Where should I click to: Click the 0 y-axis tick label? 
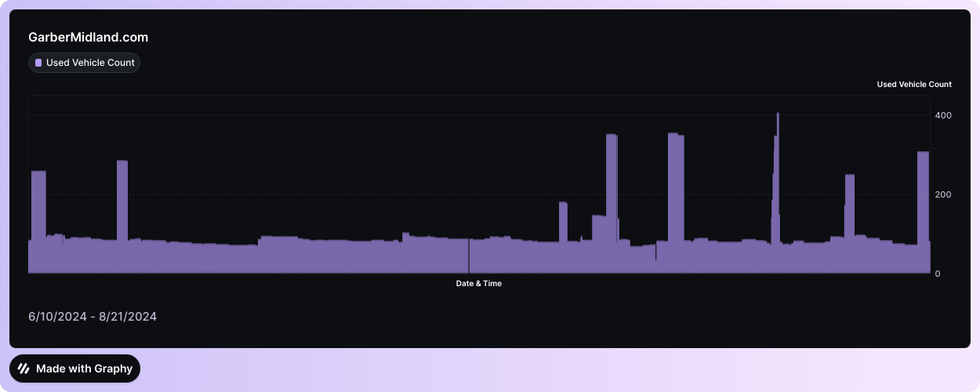(x=938, y=274)
